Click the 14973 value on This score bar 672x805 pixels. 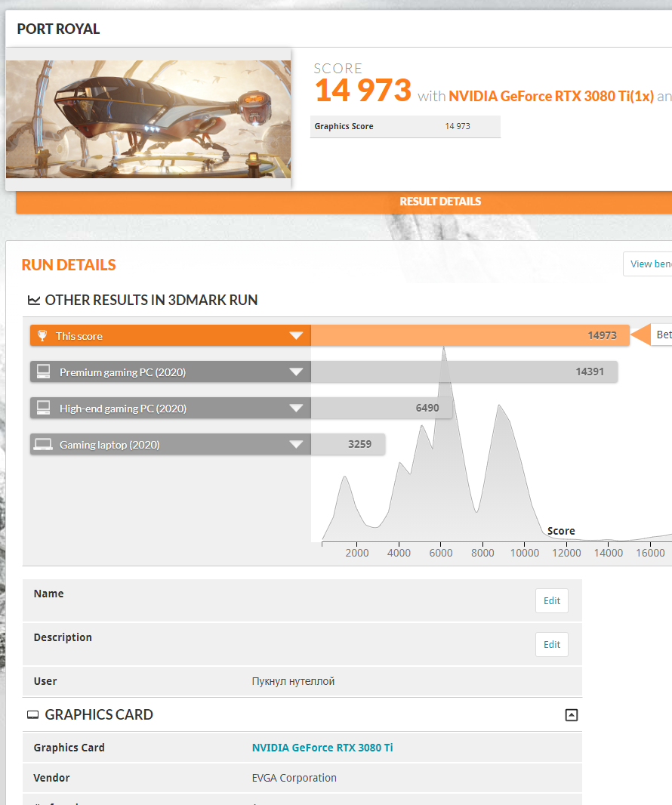coord(602,335)
